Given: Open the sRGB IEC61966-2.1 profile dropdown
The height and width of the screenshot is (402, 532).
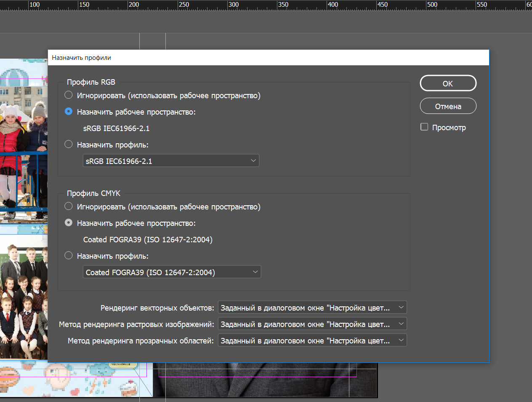Looking at the screenshot, I should [171, 161].
